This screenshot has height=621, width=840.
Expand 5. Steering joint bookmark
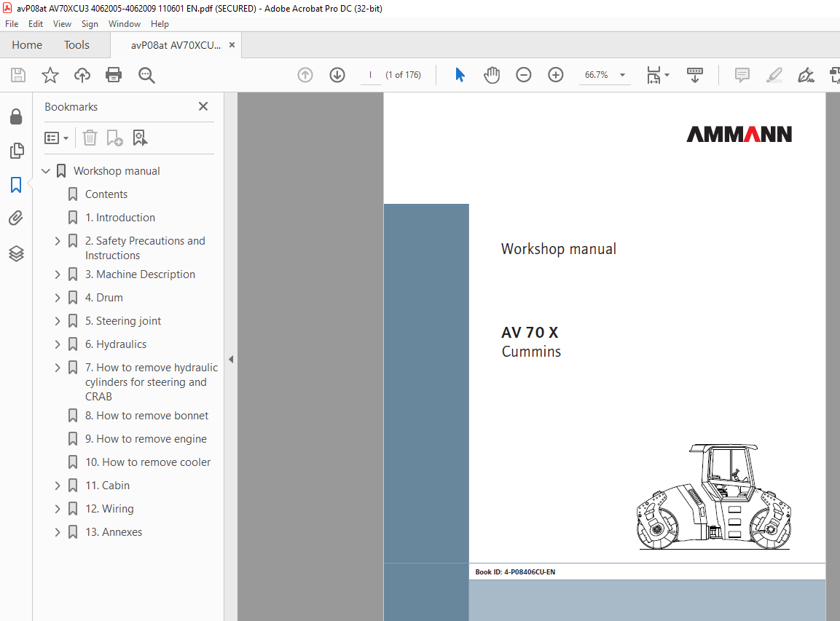pyautogui.click(x=58, y=321)
